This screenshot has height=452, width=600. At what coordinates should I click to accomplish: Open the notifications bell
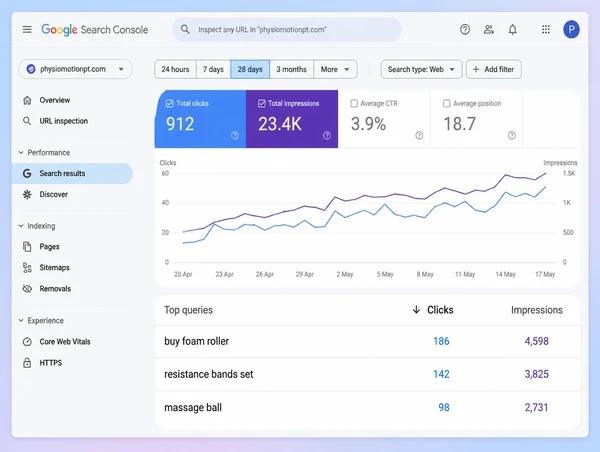click(512, 29)
